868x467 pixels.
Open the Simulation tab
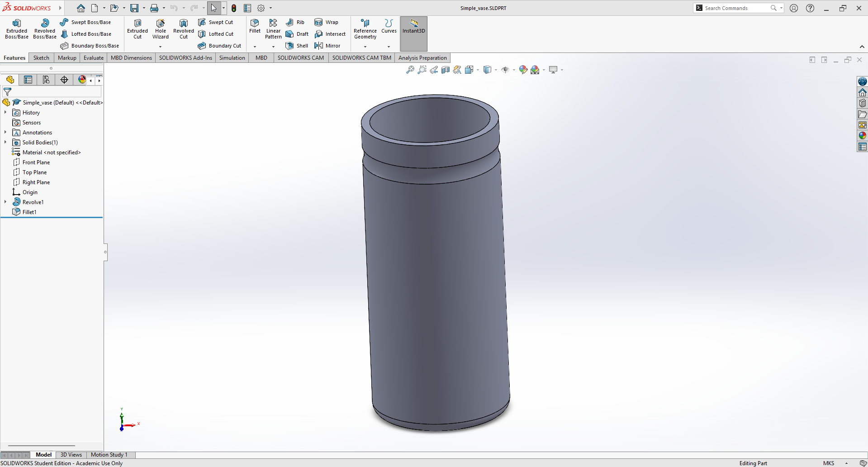tap(232, 58)
